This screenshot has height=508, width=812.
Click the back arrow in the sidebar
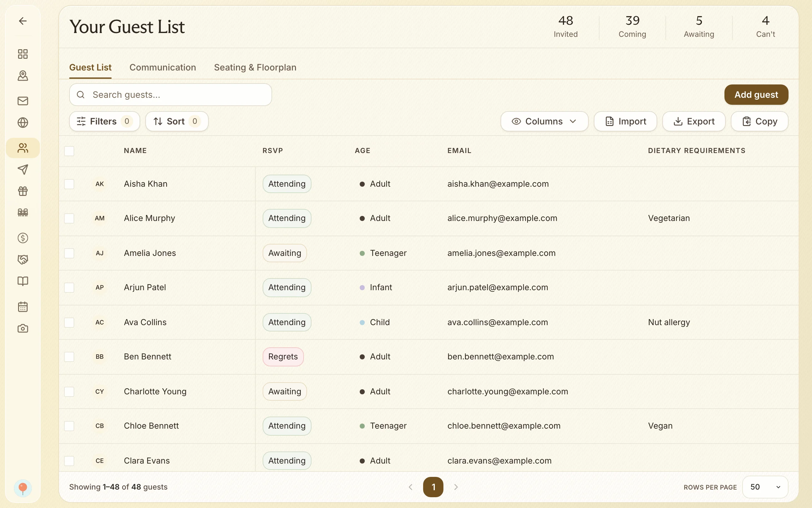[23, 21]
